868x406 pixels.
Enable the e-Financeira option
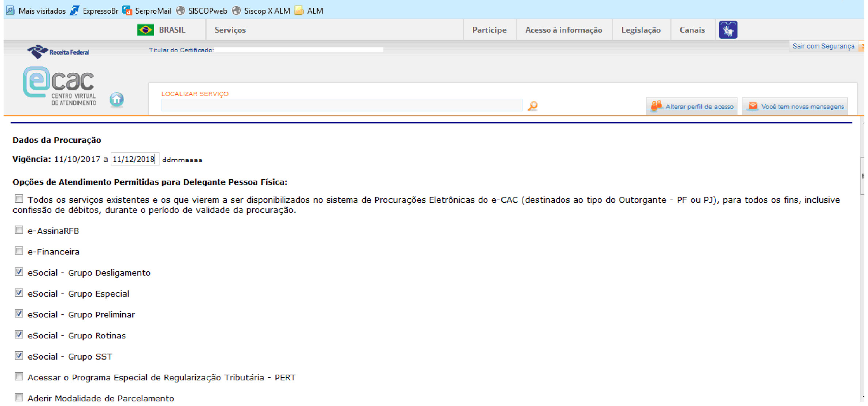point(19,251)
